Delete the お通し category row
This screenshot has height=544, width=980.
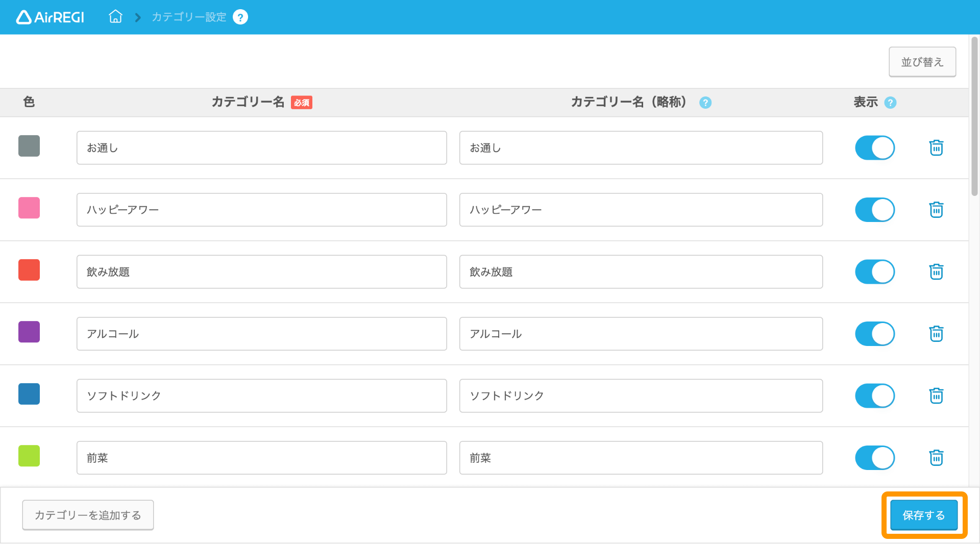click(936, 147)
